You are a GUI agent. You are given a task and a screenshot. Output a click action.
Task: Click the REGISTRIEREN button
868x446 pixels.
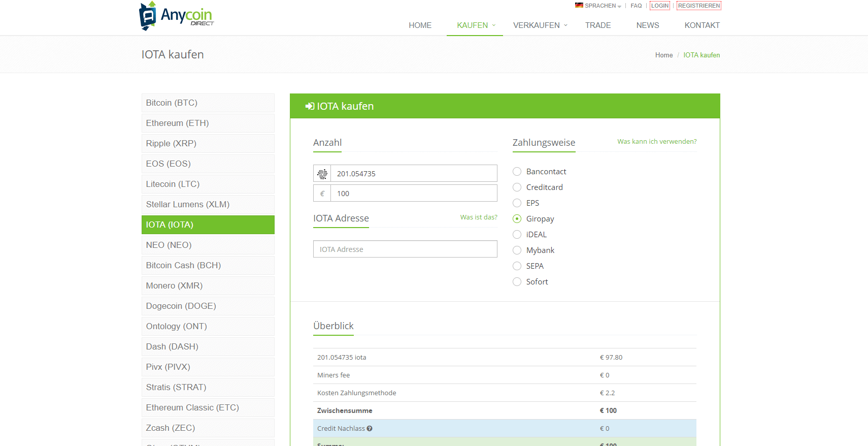point(699,6)
